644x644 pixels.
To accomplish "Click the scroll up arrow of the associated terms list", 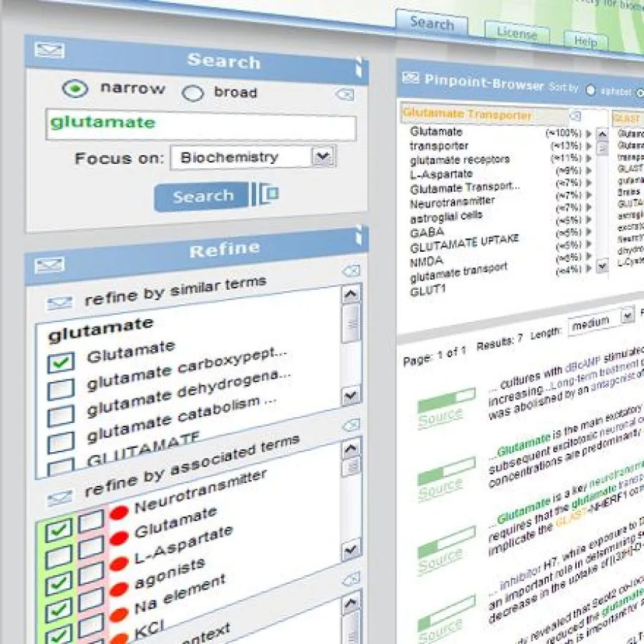I will [351, 449].
